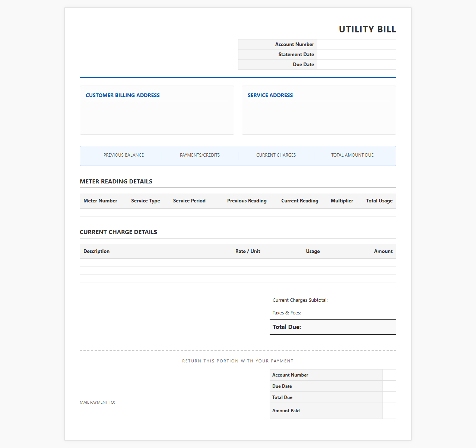Select the PREVIOUS BALANCE summary label
Viewport: 476px width, 448px height.
tap(124, 155)
